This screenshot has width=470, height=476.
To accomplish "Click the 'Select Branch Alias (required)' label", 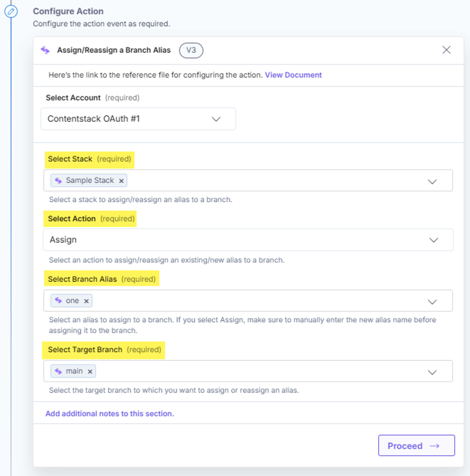I will 102,279.
